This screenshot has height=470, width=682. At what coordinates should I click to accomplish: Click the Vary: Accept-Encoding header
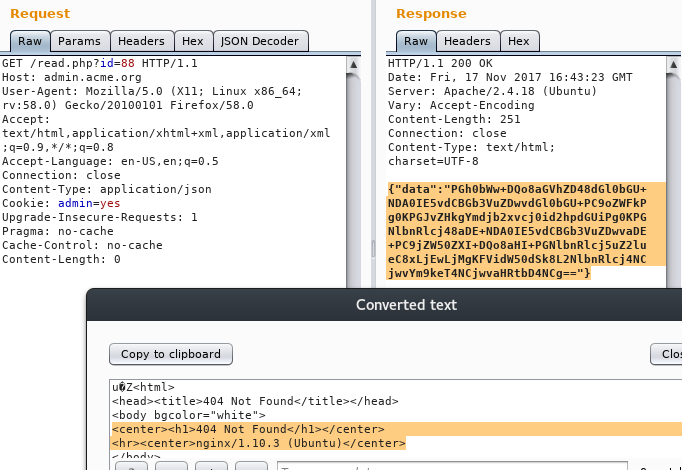tap(461, 105)
